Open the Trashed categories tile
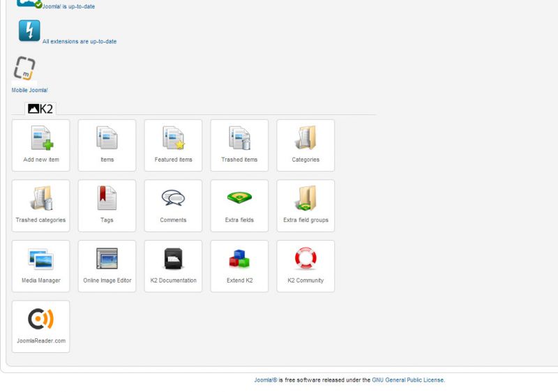This screenshot has width=558, height=392. click(x=41, y=206)
